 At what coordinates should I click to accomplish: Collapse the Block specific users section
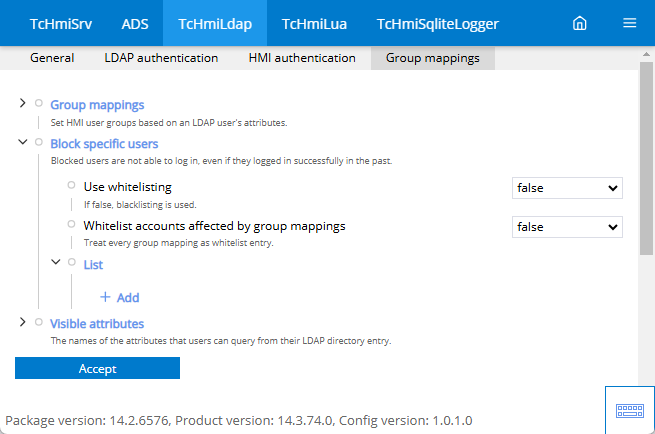pos(23,142)
